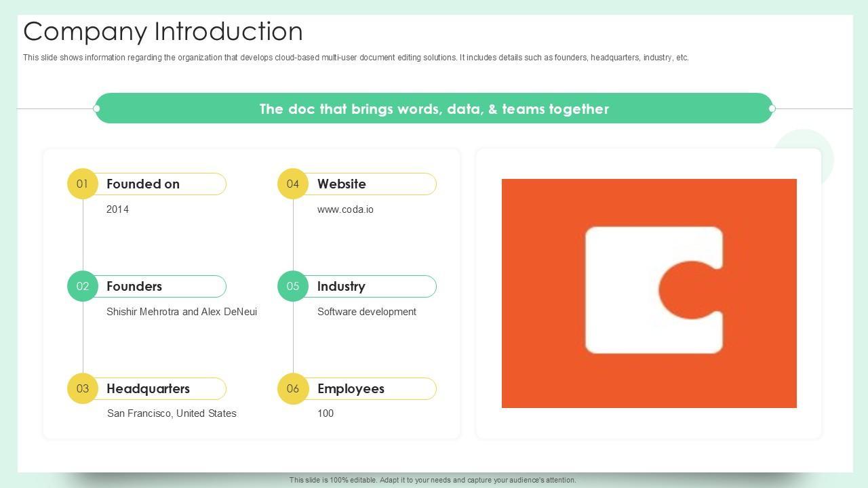Viewport: 868px width, 488px height.
Task: Select the 'Founded on' heading
Action: coord(143,184)
